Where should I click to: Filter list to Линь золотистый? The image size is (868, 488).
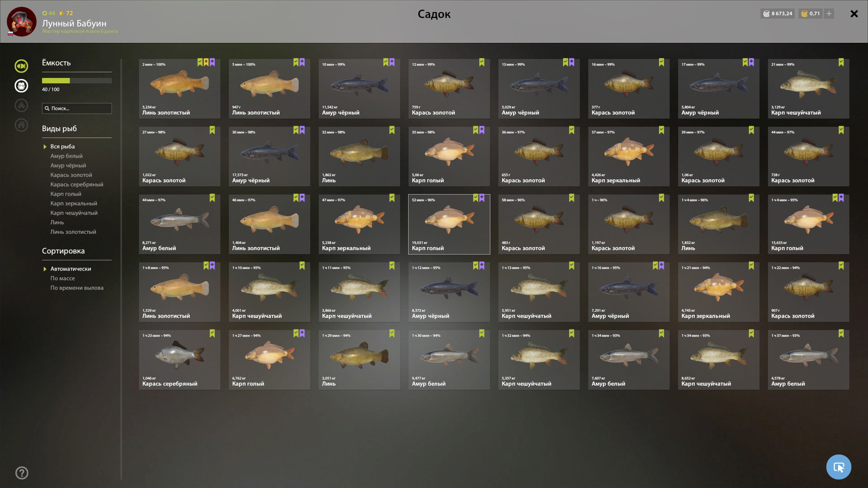[x=73, y=232]
